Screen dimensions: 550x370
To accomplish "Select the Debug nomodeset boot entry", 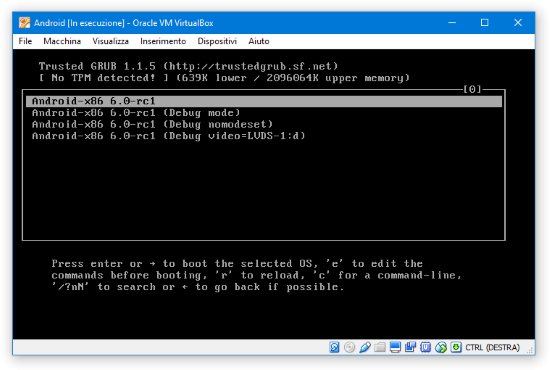I will [152, 124].
